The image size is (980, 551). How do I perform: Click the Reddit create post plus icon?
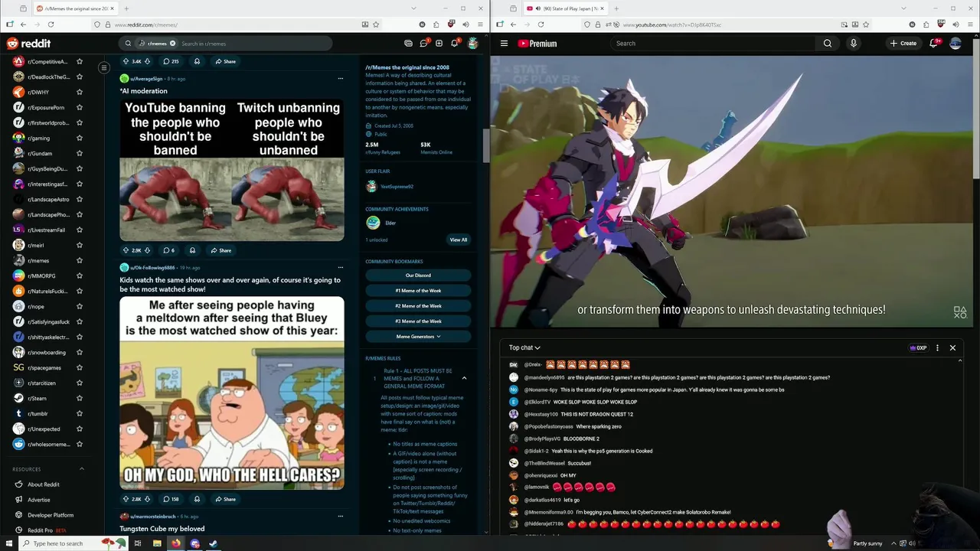[x=439, y=44]
